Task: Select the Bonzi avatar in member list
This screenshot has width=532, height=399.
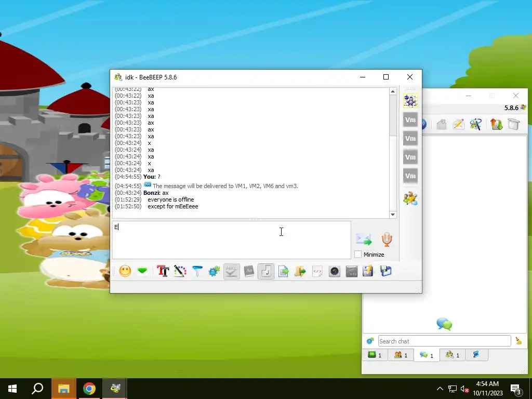Action: coord(410,101)
